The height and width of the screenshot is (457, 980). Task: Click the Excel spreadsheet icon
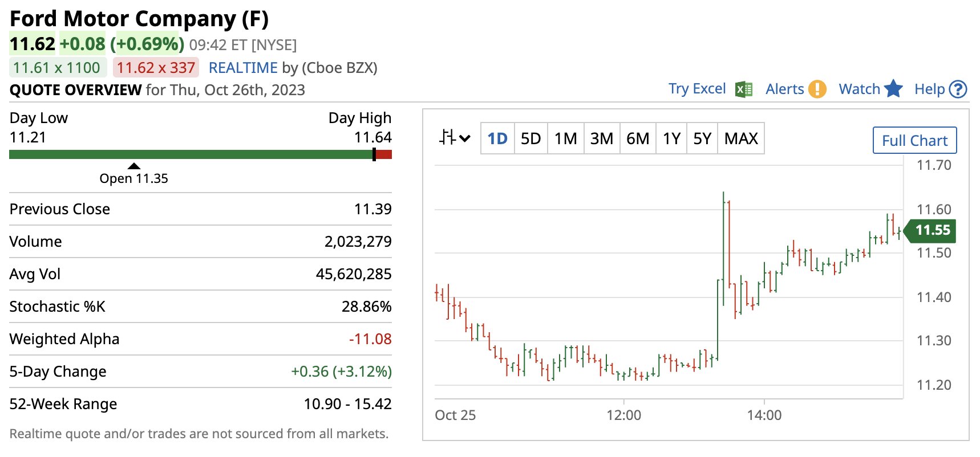tap(744, 89)
